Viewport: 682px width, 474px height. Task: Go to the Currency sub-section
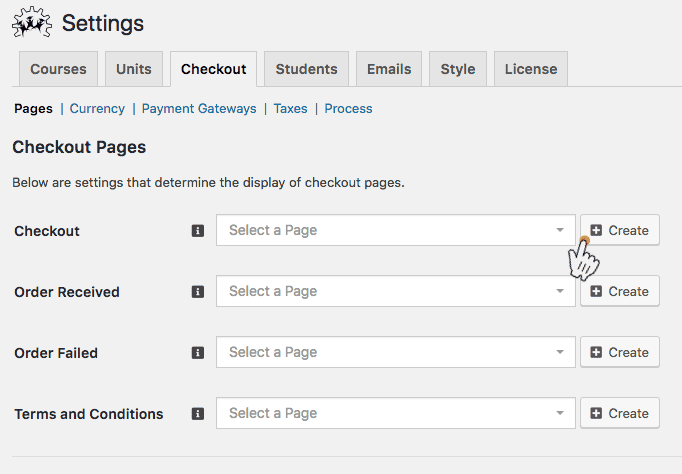97,108
